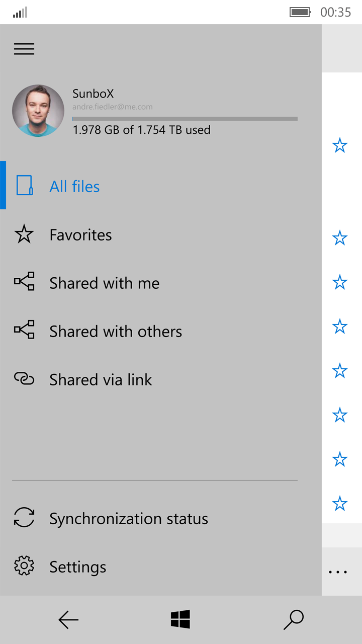Click the Shared with me share icon
This screenshot has height=644, width=362.
(x=24, y=281)
